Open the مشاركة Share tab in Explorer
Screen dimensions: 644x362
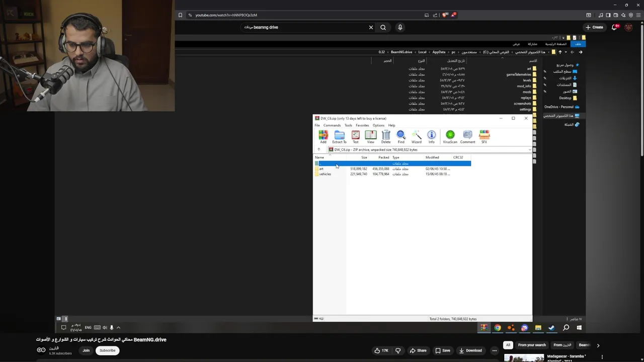click(532, 44)
